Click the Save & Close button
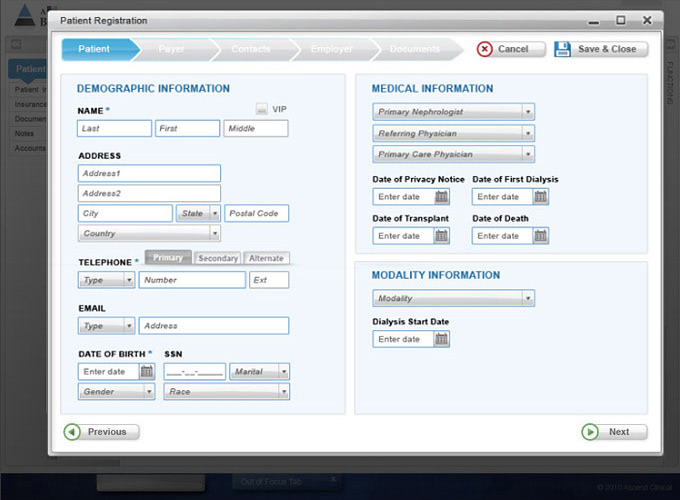 pos(601,49)
